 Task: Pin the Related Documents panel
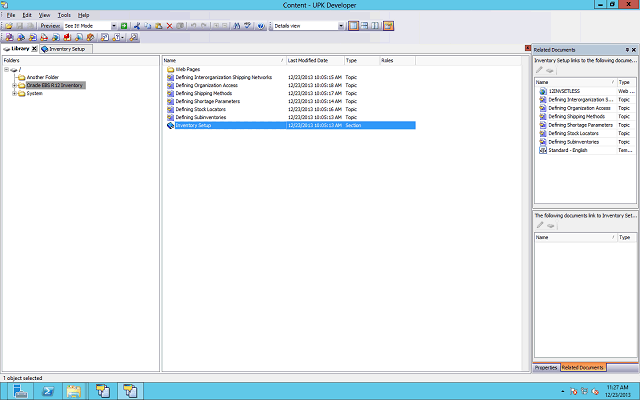pyautogui.click(x=625, y=49)
